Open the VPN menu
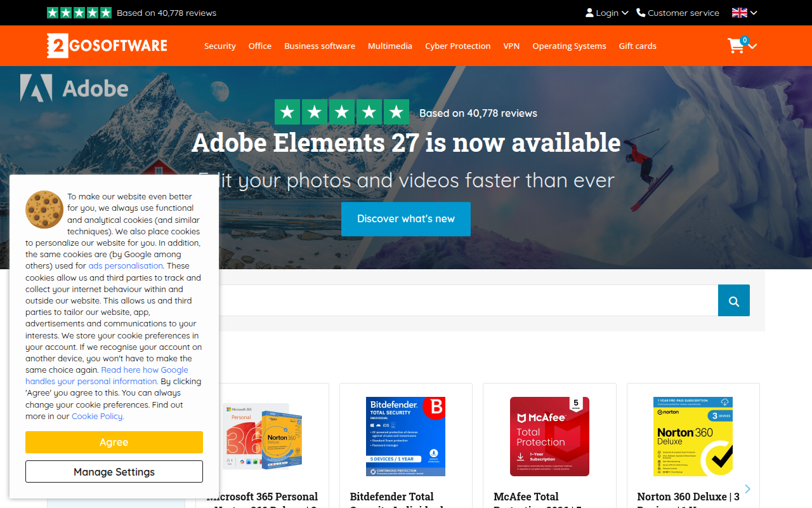This screenshot has width=812, height=508. (x=511, y=46)
